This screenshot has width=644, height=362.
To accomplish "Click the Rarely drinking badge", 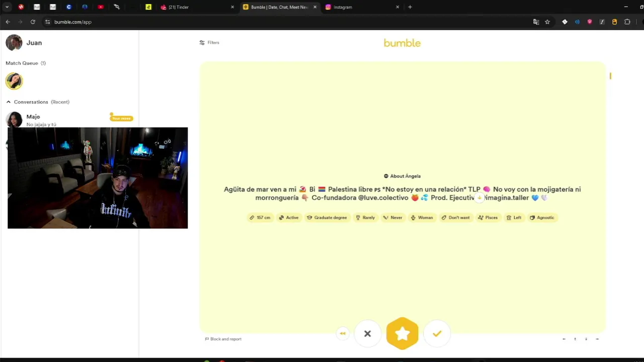I will point(365,218).
